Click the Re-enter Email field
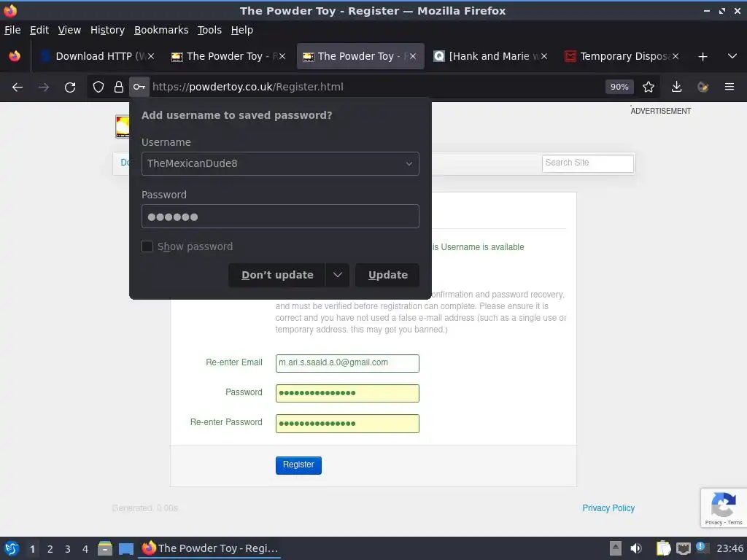This screenshot has width=747, height=560. [347, 363]
